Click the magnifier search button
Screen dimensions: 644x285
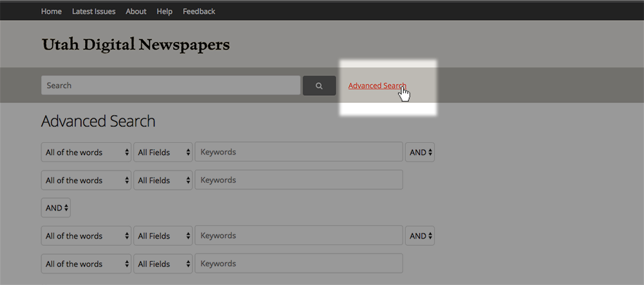(319, 86)
